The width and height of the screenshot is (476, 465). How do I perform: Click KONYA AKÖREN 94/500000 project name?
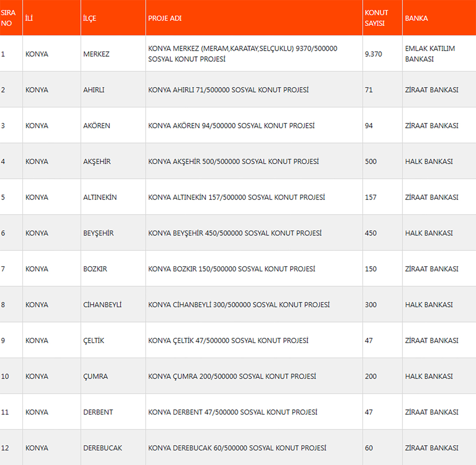[231, 126]
